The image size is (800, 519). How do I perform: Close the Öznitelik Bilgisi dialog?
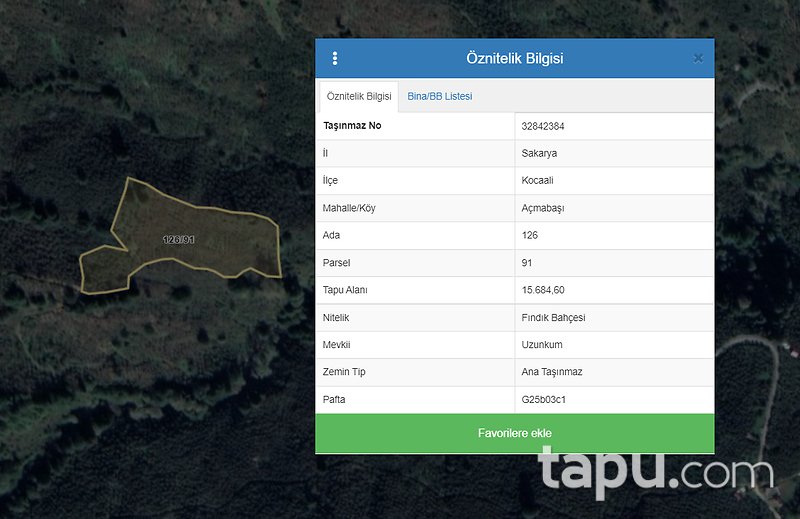[698, 59]
